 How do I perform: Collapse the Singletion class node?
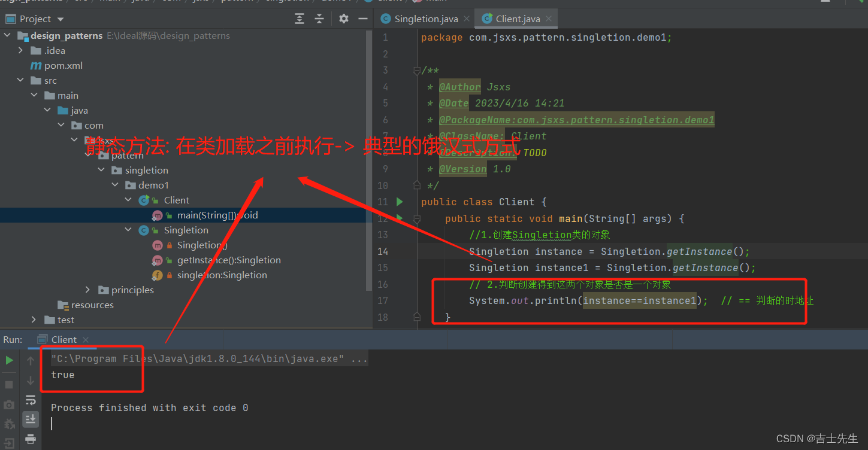[128, 230]
